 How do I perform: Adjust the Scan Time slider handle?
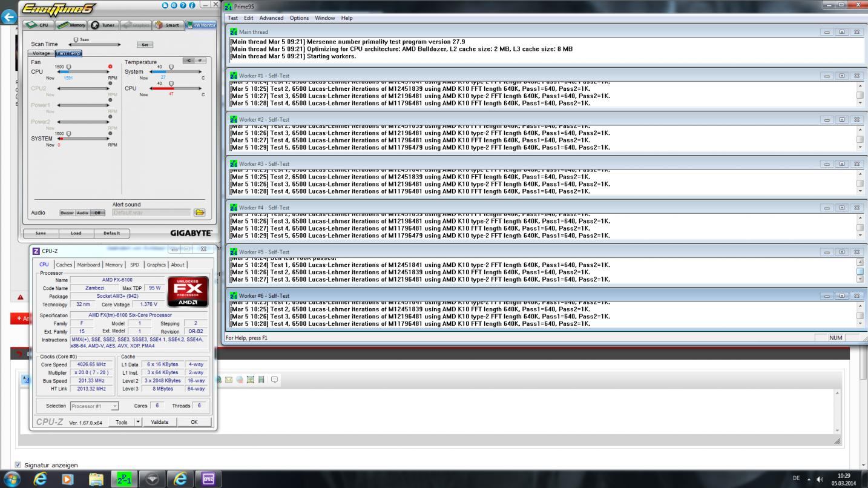tap(76, 40)
